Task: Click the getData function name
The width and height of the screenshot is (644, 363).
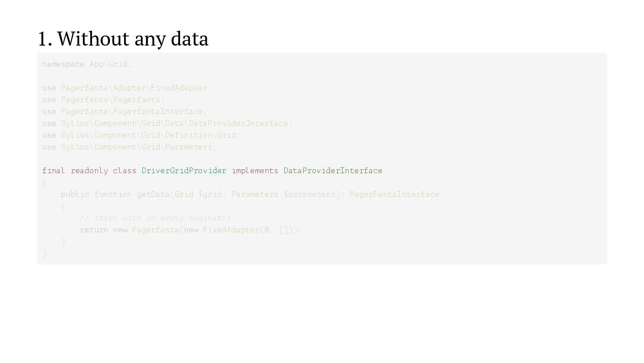Action: 153,195
